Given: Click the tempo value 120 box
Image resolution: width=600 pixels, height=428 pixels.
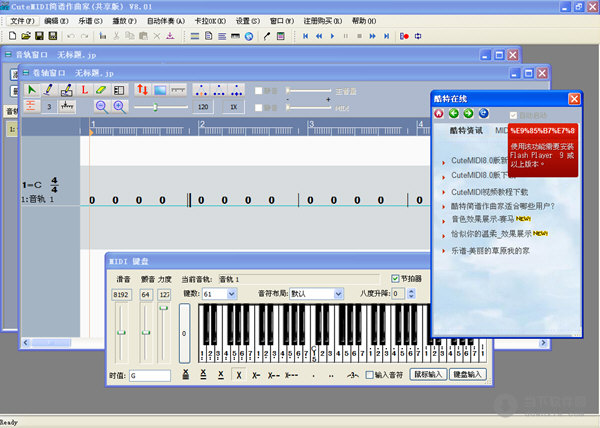Looking at the screenshot, I should (x=203, y=107).
